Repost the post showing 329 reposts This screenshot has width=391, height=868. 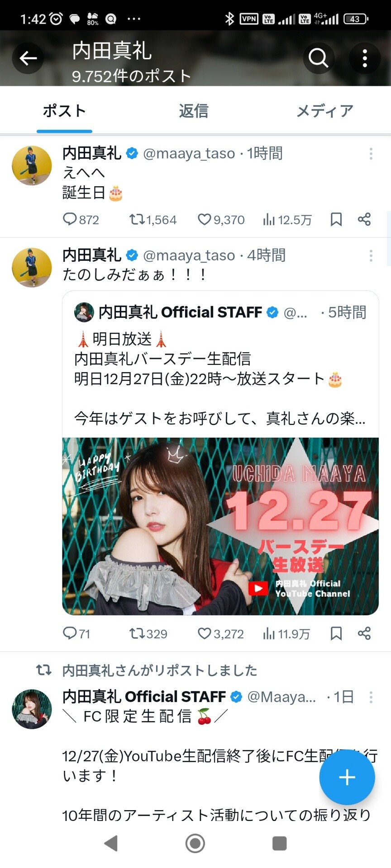148,634
